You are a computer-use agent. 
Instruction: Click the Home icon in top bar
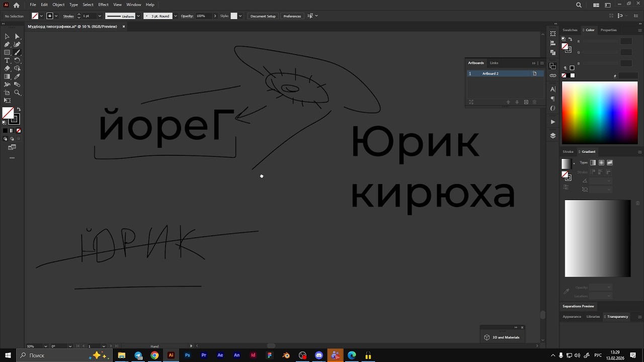(x=17, y=5)
